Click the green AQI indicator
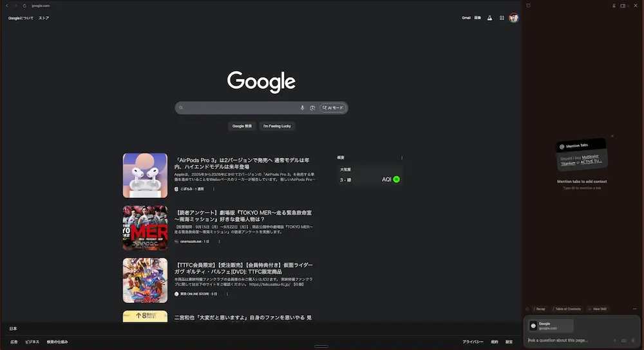This screenshot has width=644, height=350. click(396, 179)
